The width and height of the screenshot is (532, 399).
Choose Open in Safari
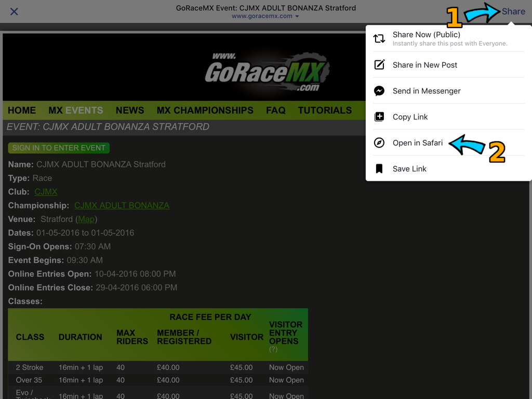click(x=448, y=143)
